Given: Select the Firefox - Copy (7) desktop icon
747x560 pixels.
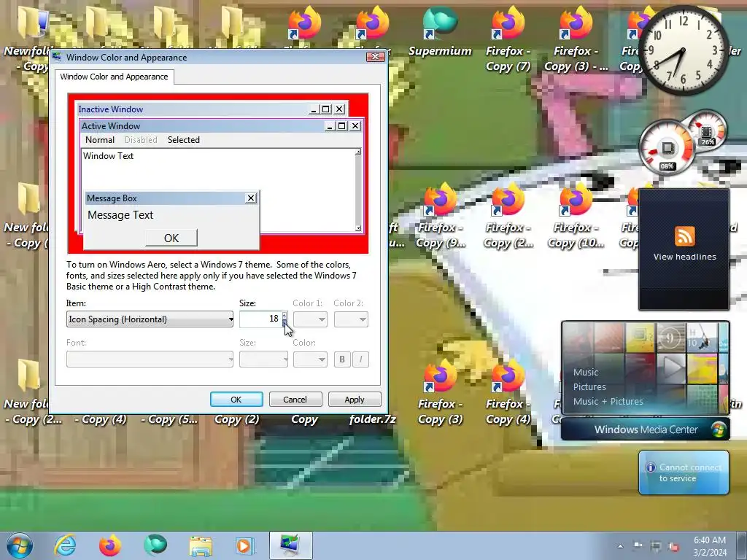Looking at the screenshot, I should click(508, 39).
